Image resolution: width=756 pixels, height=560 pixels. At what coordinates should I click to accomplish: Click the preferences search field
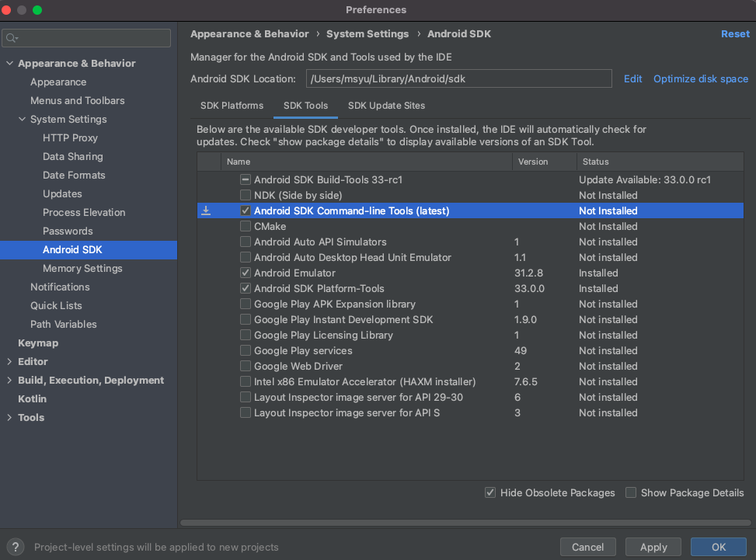(x=86, y=38)
